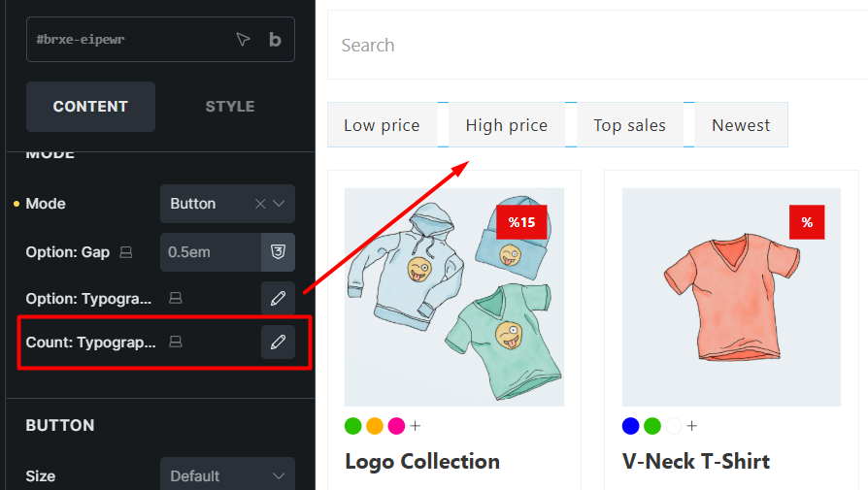Open the CSS variable picker for Gap
This screenshot has height=490, width=868.
coord(278,252)
